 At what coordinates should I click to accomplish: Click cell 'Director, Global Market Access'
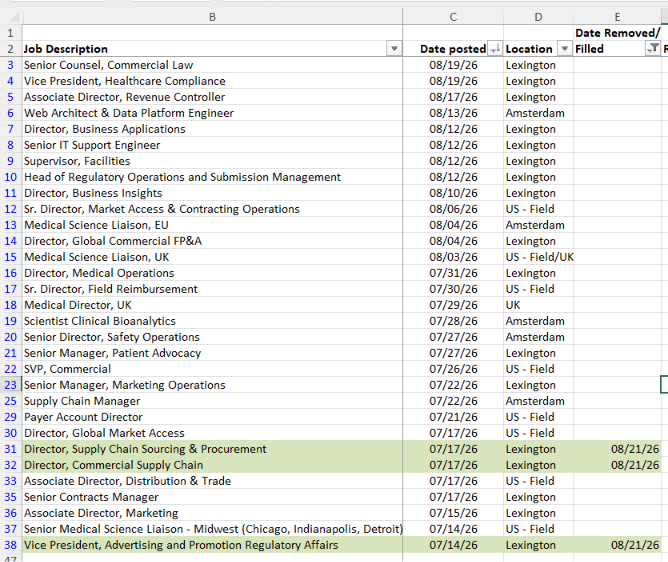tap(212, 433)
